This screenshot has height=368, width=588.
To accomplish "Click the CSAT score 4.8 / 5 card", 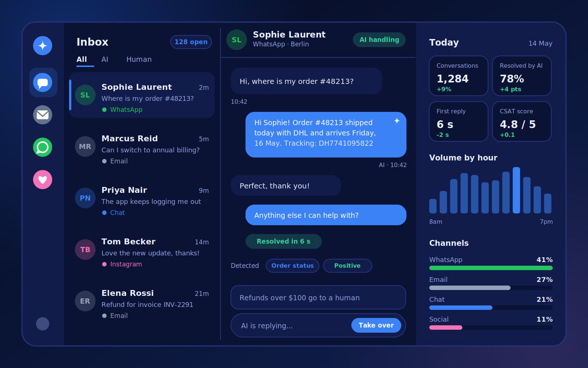I will (522, 121).
